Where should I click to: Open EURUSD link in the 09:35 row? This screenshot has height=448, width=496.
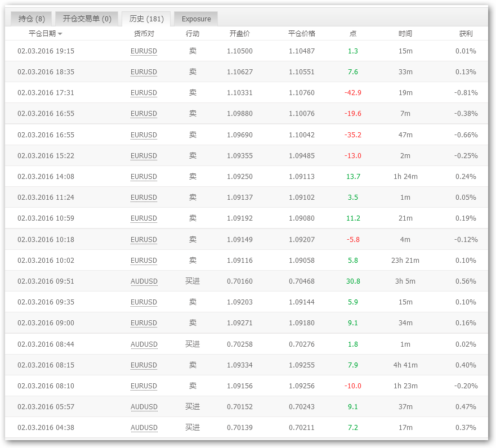click(x=144, y=302)
